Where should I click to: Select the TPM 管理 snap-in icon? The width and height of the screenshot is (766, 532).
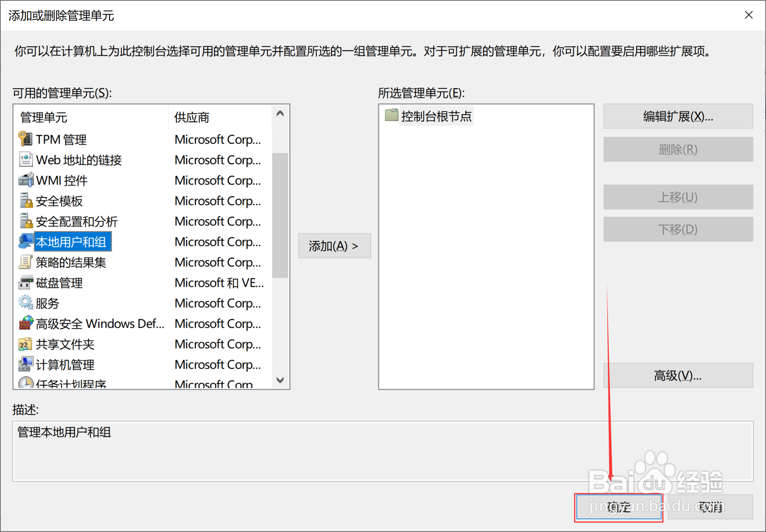coord(25,139)
